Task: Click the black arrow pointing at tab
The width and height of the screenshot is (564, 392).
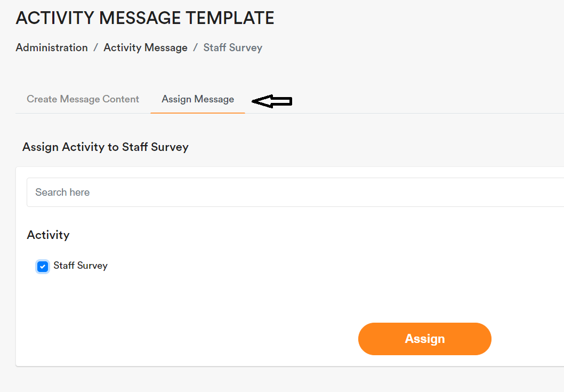Action: pos(273,101)
